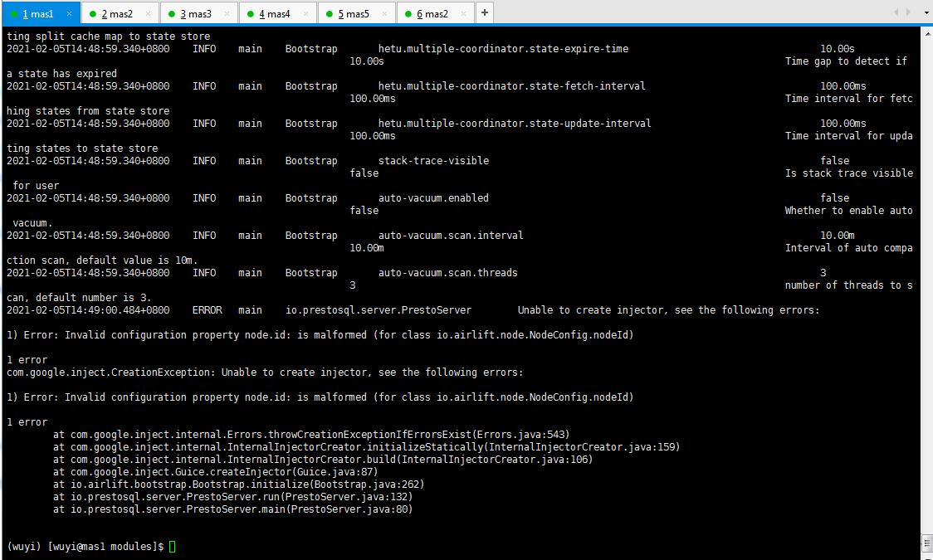This screenshot has width=933, height=560.
Task: Click the auto-vacuum.scan.threads property
Action: click(448, 273)
